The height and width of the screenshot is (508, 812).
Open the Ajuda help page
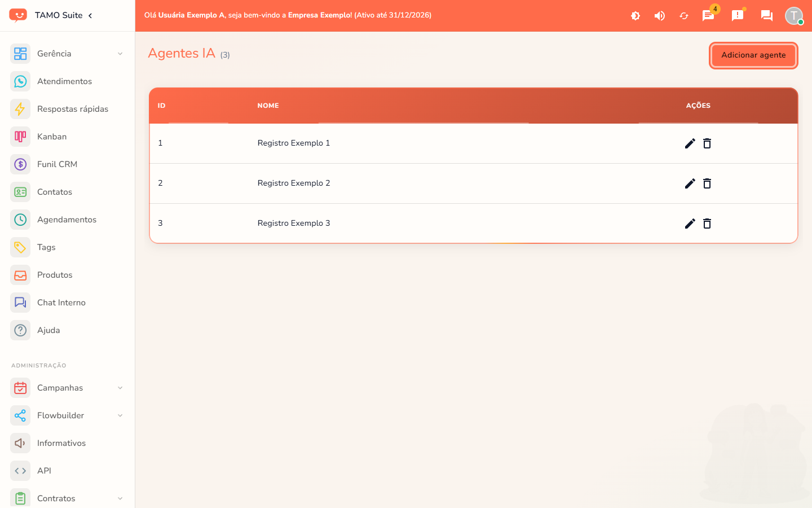point(67,330)
